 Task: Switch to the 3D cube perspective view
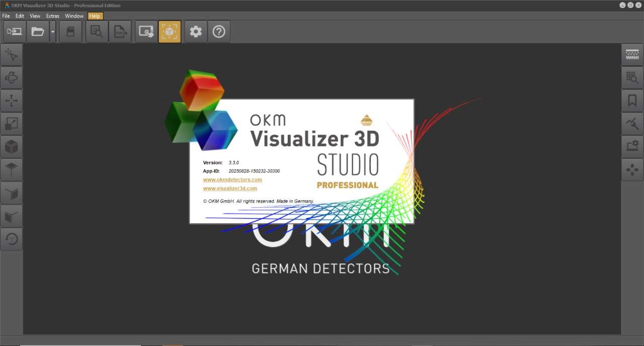(11, 147)
